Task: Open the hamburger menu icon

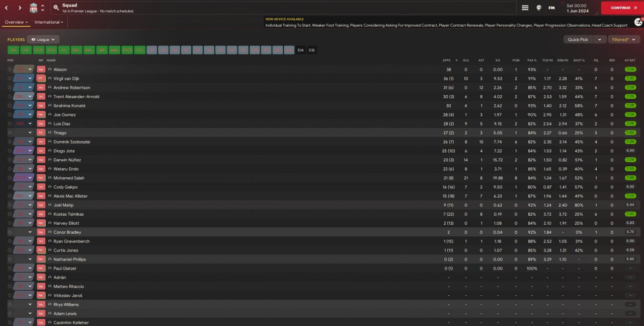Action: click(525, 8)
